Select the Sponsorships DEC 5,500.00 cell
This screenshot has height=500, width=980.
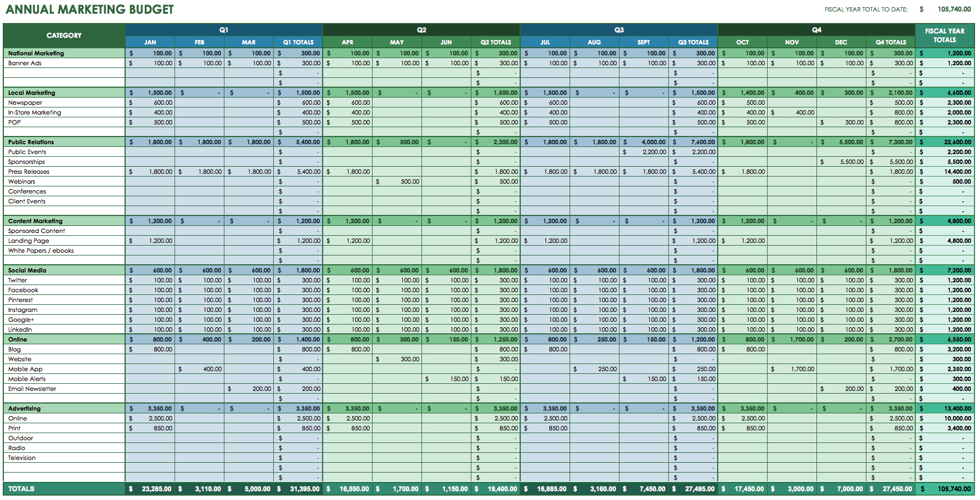[x=841, y=162]
